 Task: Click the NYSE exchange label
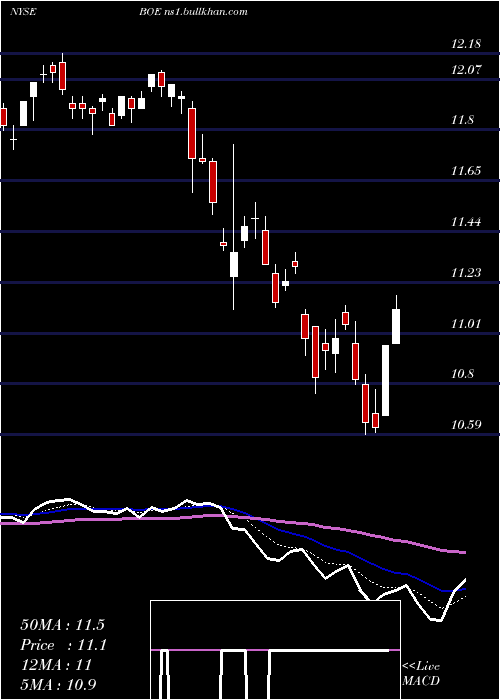(x=23, y=11)
